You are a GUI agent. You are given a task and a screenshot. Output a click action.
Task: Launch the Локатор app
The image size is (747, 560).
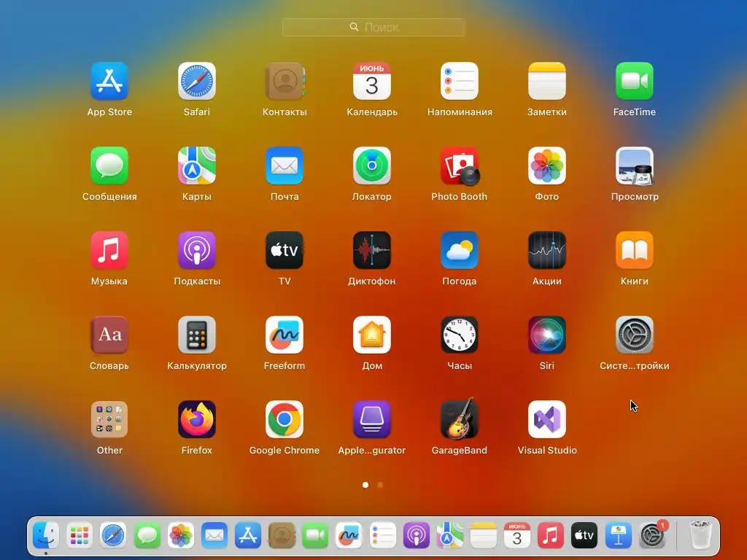pyautogui.click(x=371, y=166)
